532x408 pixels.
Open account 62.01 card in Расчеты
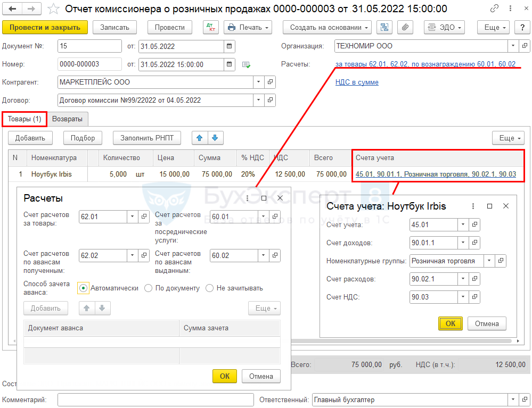click(x=144, y=217)
